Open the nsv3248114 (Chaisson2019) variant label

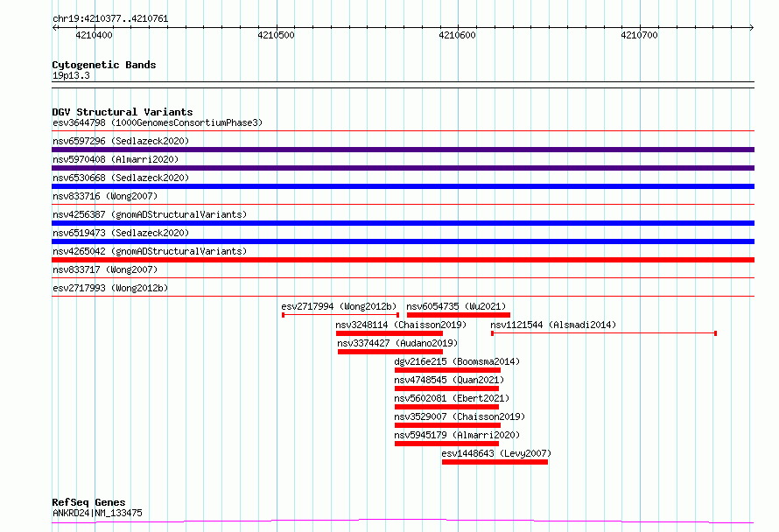point(401,325)
